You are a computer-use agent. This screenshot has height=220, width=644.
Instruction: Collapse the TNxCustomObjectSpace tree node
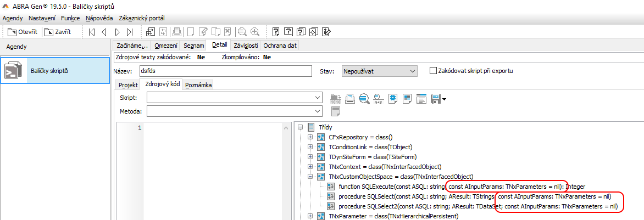[x=310, y=177]
